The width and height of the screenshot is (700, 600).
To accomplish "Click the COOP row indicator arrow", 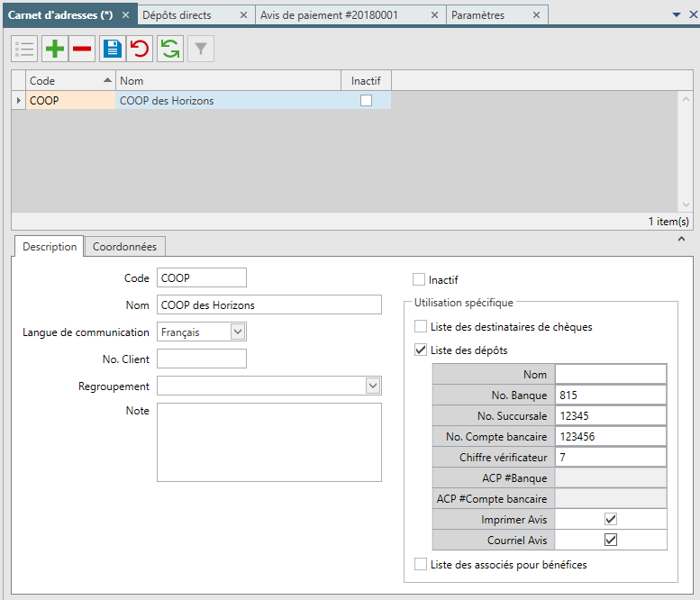I will (18, 100).
